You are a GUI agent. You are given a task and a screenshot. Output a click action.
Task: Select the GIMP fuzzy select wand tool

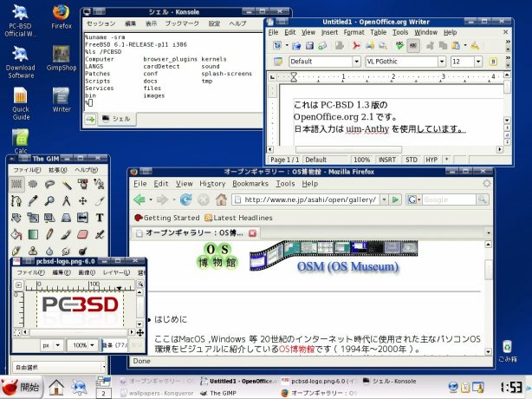(x=66, y=184)
